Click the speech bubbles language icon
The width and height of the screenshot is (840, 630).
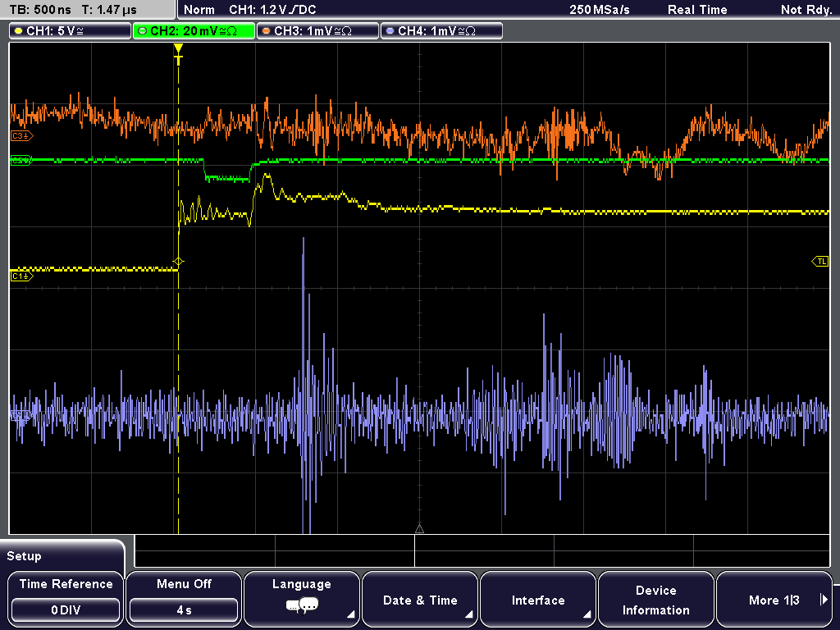(x=302, y=606)
